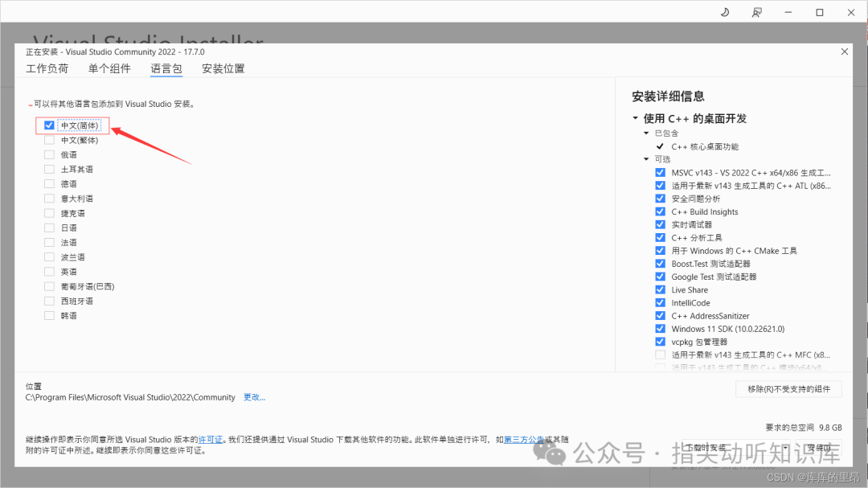Screen dimensions: 868x488
Task: Uncheck Google Test 测试适配器
Action: (x=660, y=277)
